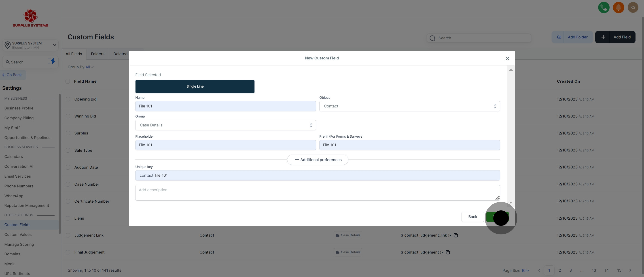Check the Judgement Link row checkbox
Image resolution: width=644 pixels, height=277 pixels.
pos(68,235)
